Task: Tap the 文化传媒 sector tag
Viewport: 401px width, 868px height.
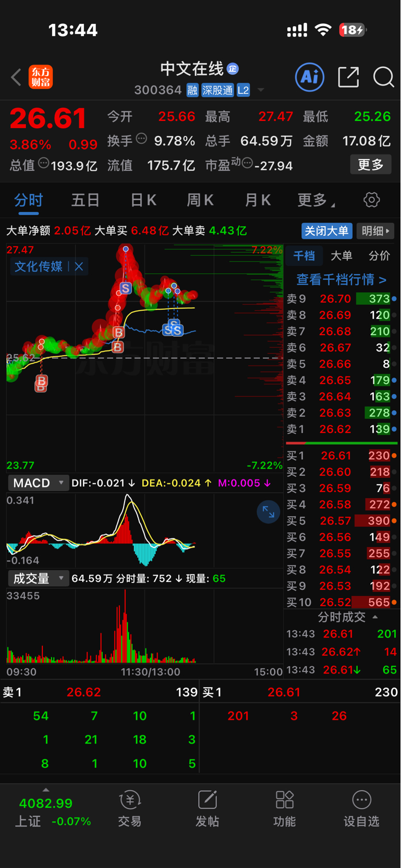Action: tap(39, 266)
